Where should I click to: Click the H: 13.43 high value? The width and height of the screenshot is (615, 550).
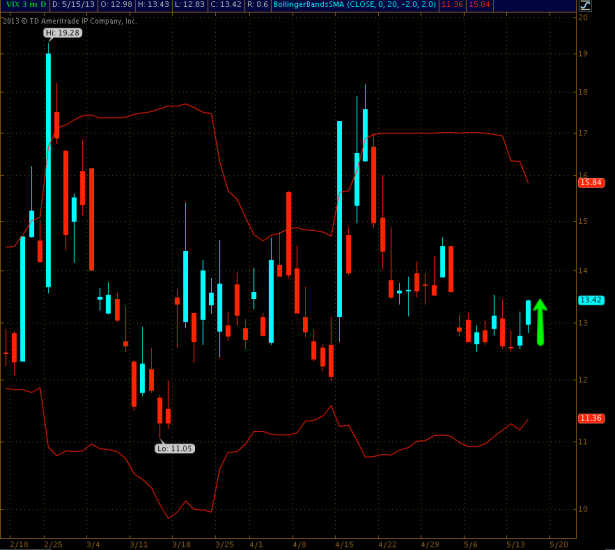pyautogui.click(x=161, y=5)
